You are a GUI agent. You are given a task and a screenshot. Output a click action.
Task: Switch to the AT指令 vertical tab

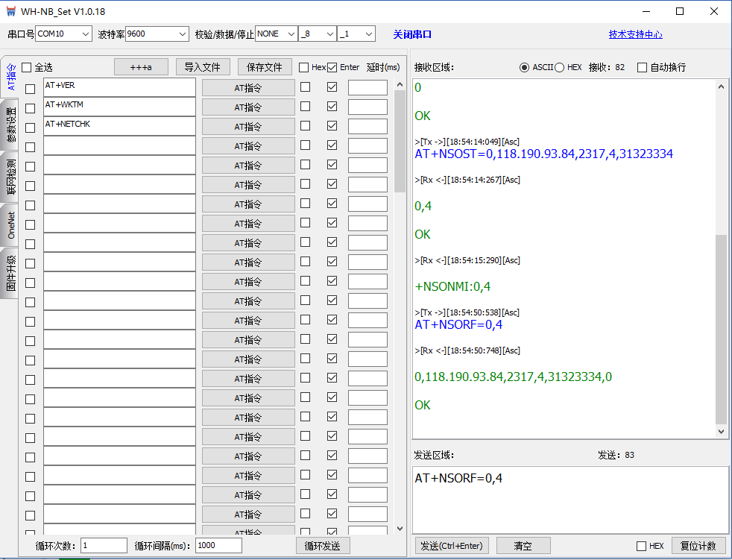click(10, 77)
